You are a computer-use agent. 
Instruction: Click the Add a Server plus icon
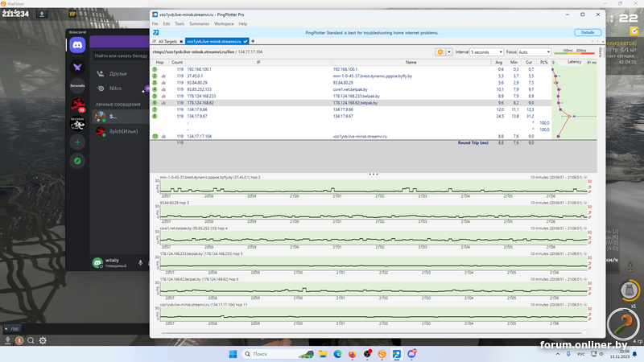pyautogui.click(x=77, y=142)
